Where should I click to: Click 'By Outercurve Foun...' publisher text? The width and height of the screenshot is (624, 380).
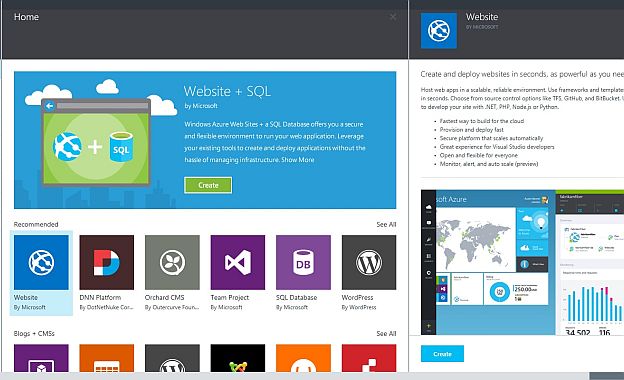[172, 307]
